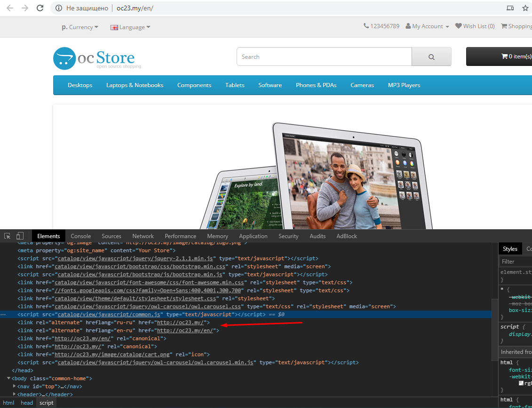Screen dimensions: 532x408
Task: Click the browser reload button
Action: coord(40,8)
